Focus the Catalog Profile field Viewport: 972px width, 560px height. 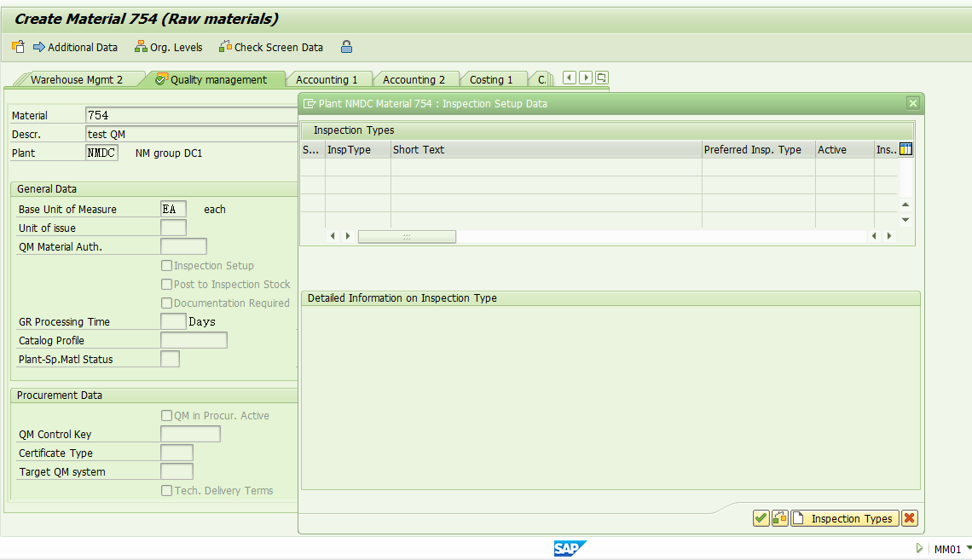(x=194, y=340)
